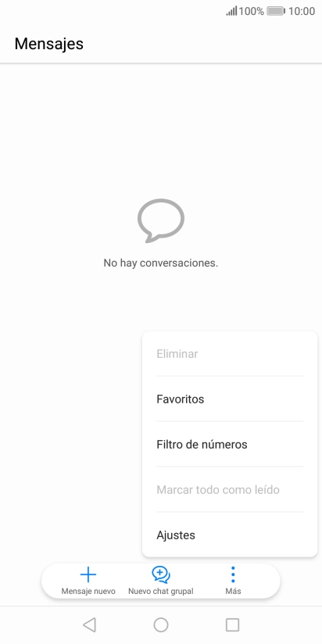
Task: Tap the battery icon in status bar
Action: [276, 11]
